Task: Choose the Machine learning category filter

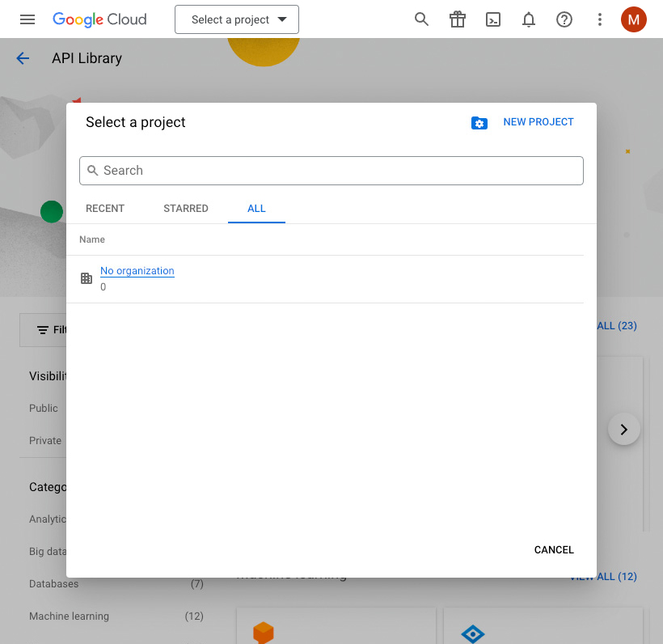Action: pos(69,616)
